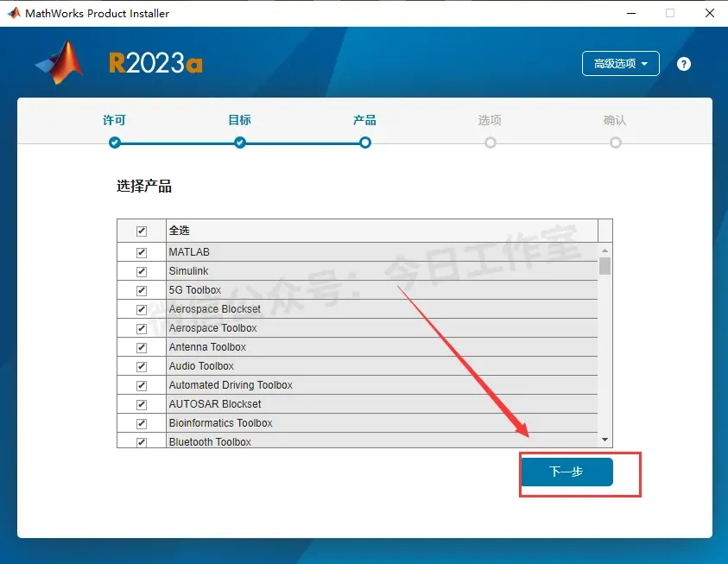Image resolution: width=728 pixels, height=564 pixels.
Task: Select the 选项 step tab
Action: pyautogui.click(x=490, y=120)
